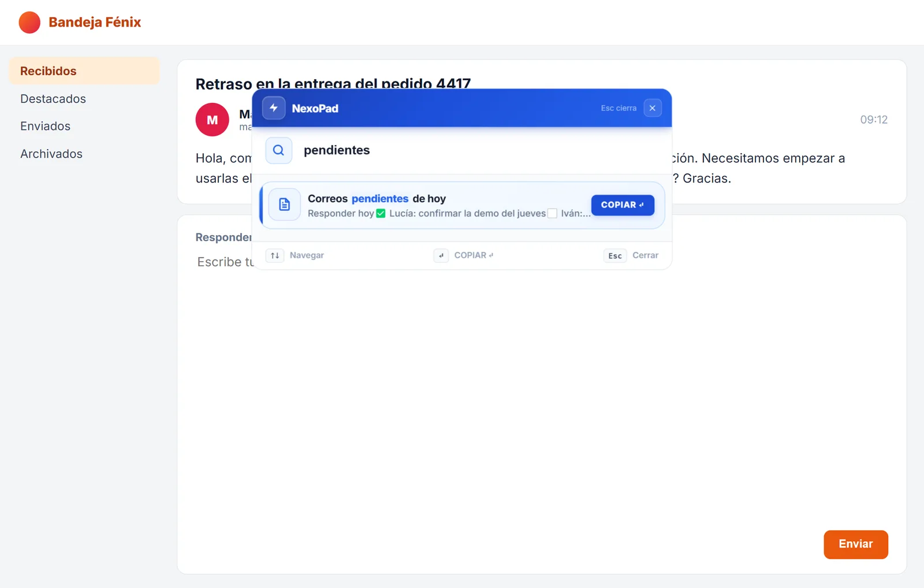Screen dimensions: 924x588
Task: Click the NexoPad lightning bolt icon
Action: (274, 108)
